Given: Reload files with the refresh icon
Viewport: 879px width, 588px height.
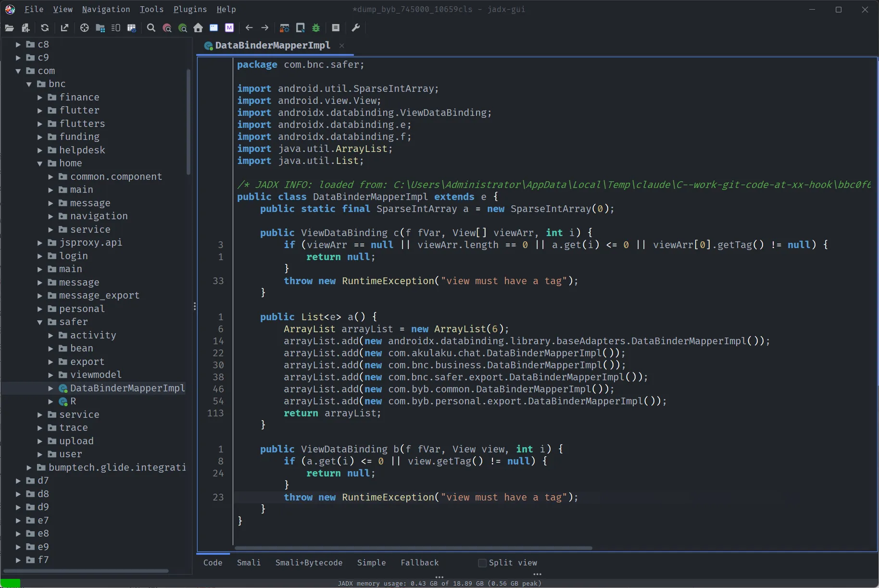Looking at the screenshot, I should click(x=45, y=28).
